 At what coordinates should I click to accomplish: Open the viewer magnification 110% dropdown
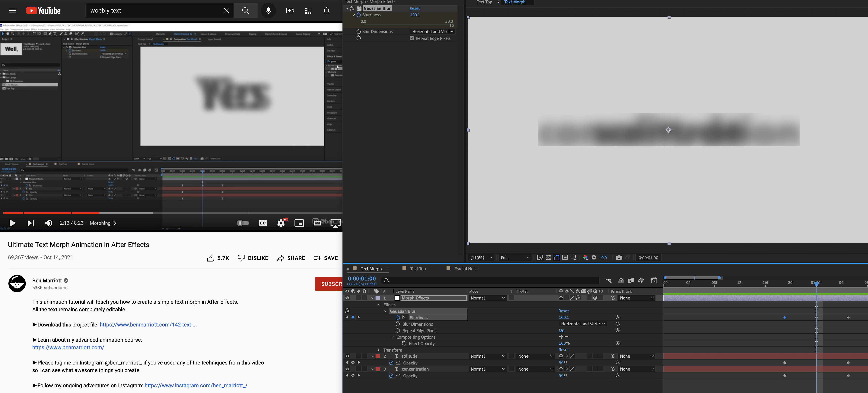[481, 257]
